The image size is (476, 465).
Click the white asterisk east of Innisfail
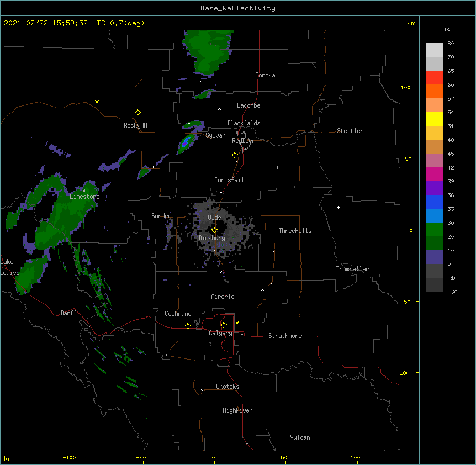tap(277, 168)
